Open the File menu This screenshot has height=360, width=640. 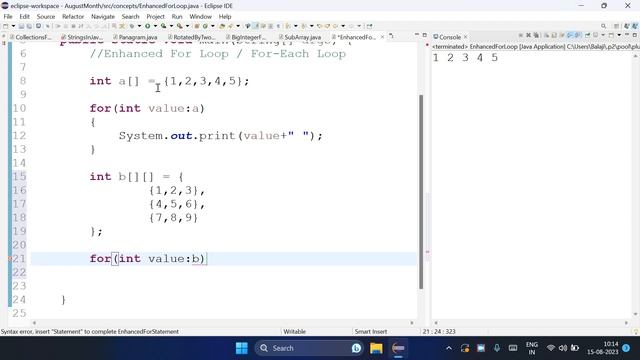point(8,16)
